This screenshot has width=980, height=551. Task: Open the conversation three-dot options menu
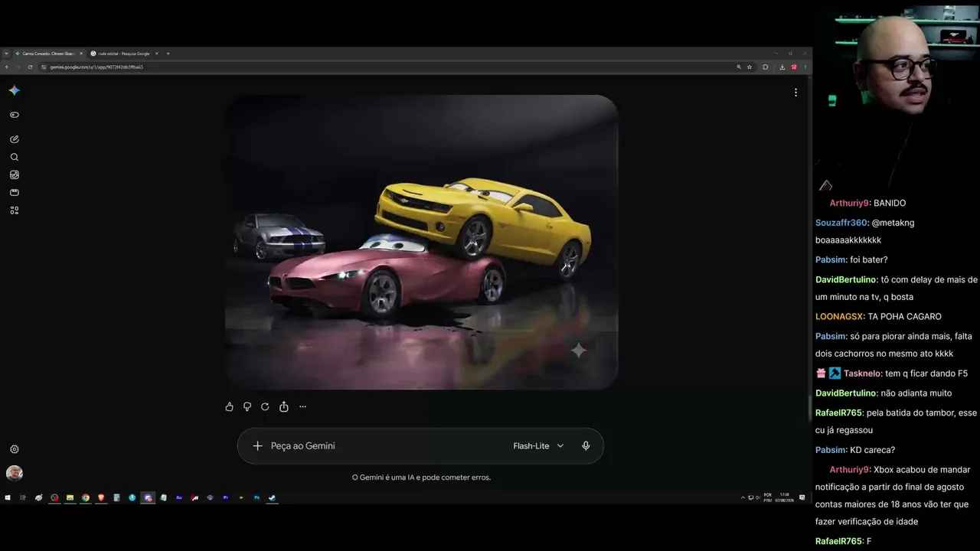point(795,92)
